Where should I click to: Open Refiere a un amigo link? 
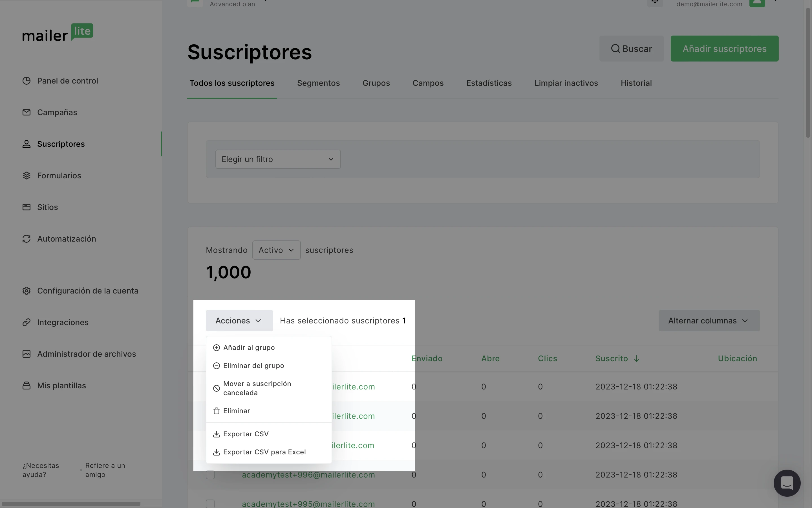(x=105, y=470)
